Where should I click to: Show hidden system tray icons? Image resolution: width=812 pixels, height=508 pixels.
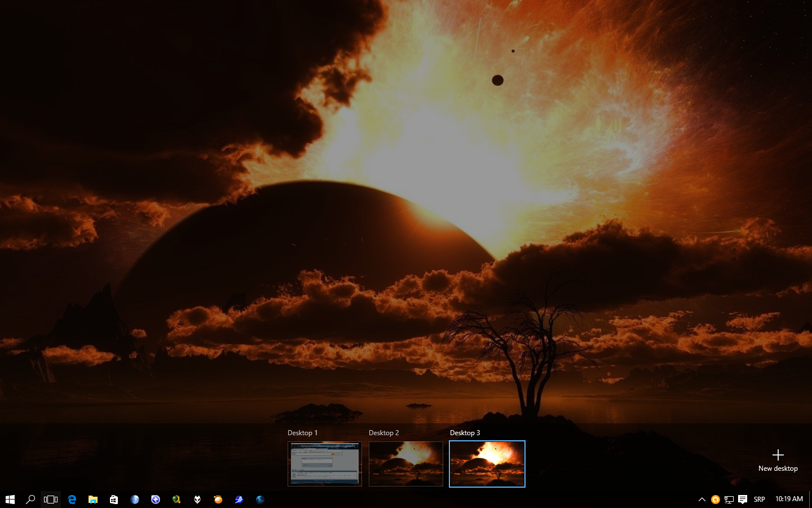click(x=702, y=500)
